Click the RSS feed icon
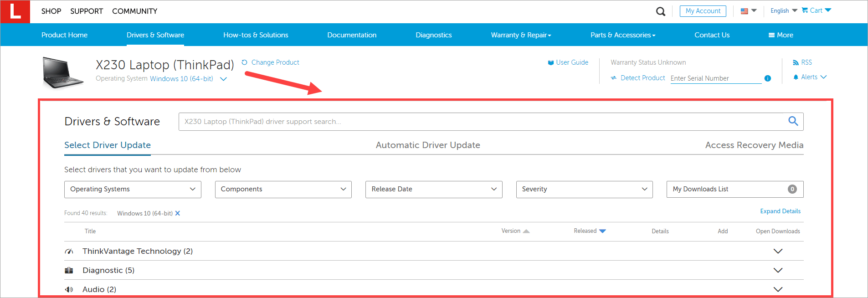Image resolution: width=868 pixels, height=298 pixels. click(x=796, y=63)
